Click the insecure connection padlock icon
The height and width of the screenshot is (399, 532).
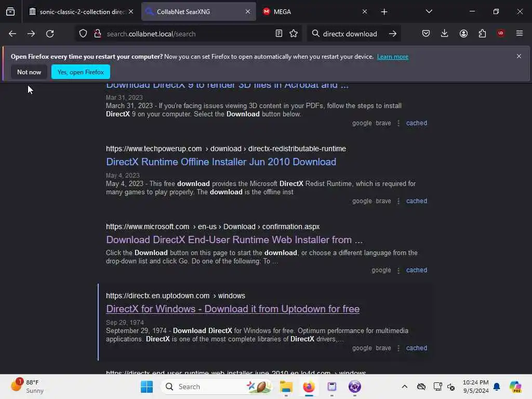pos(98,34)
